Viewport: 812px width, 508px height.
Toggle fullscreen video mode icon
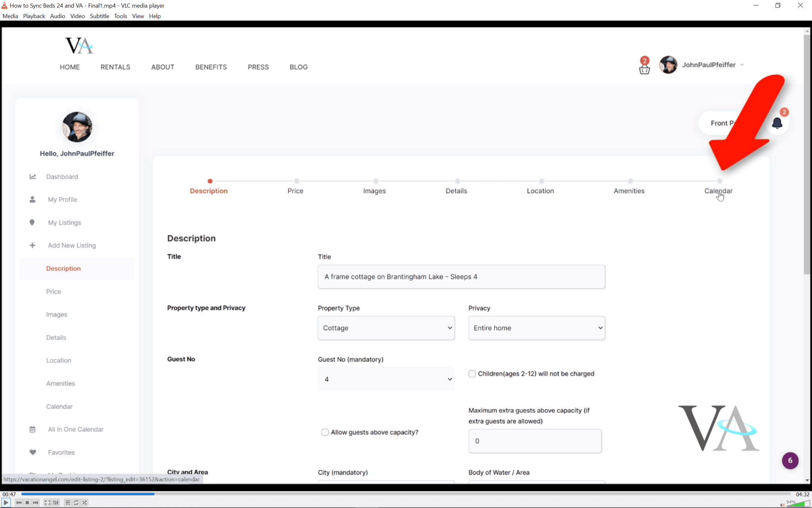(47, 502)
